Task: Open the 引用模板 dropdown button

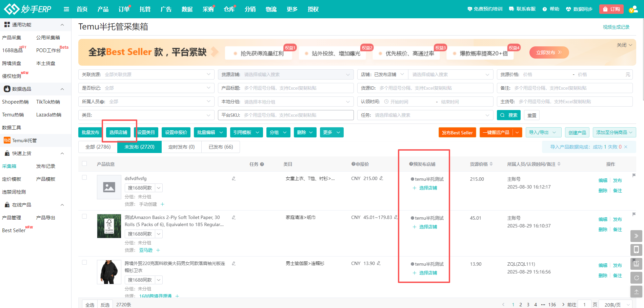Action: pyautogui.click(x=246, y=132)
